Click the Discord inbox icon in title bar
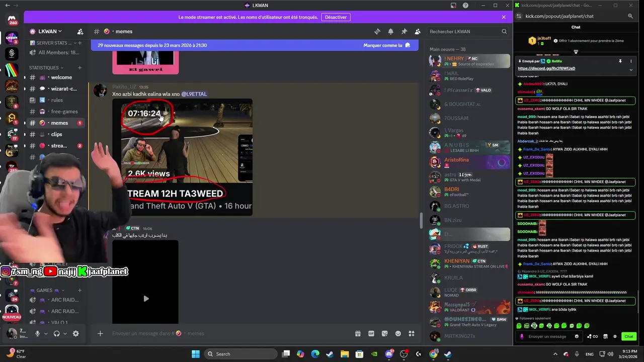The image size is (644, 362). (453, 6)
